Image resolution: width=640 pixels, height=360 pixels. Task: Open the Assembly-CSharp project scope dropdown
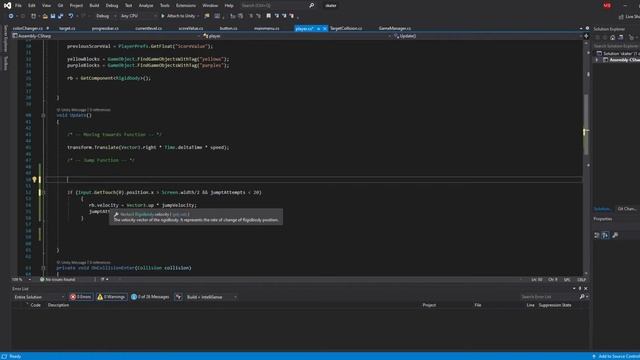coord(107,36)
